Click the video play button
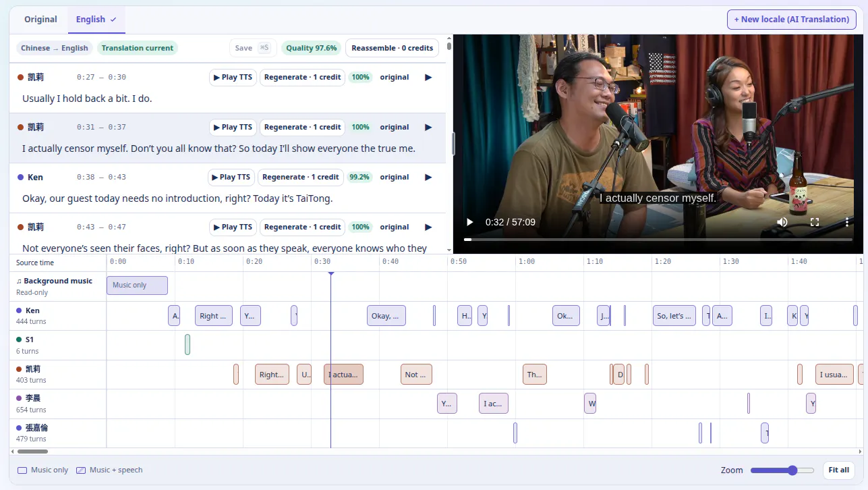Viewport: 868px width, 490px height. click(470, 222)
